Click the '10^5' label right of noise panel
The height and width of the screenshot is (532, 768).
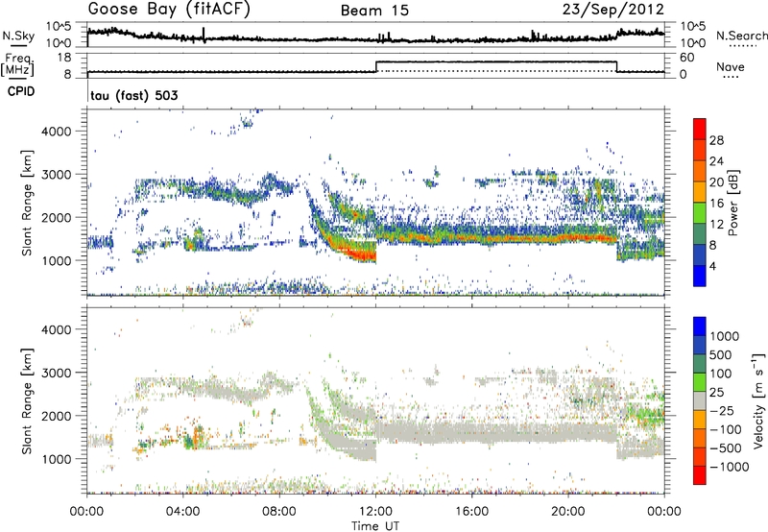pos(693,26)
